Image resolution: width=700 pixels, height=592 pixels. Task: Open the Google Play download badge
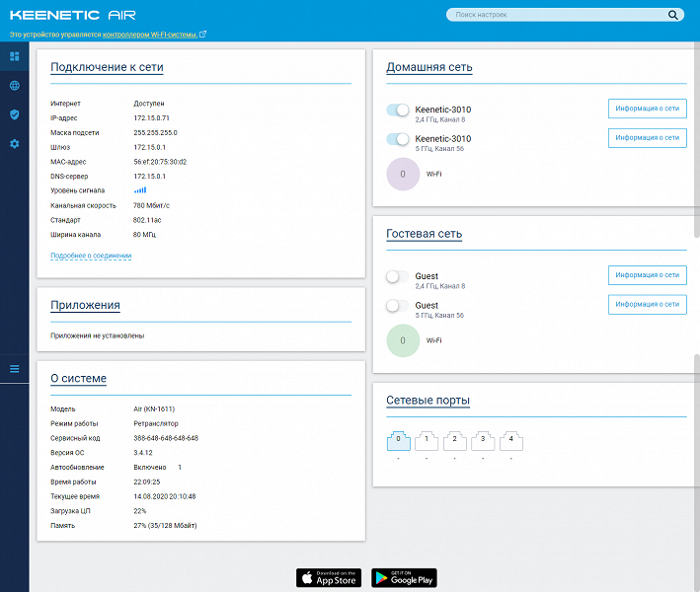pyautogui.click(x=404, y=578)
